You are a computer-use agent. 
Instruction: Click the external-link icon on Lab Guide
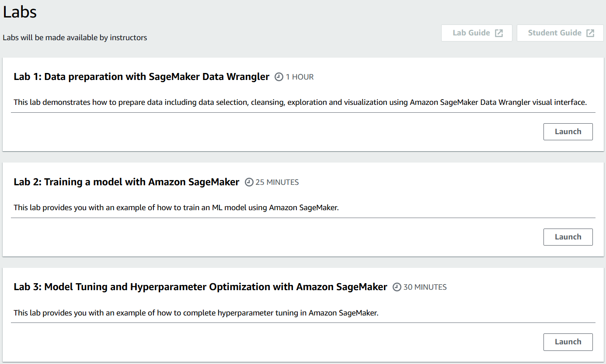(499, 33)
